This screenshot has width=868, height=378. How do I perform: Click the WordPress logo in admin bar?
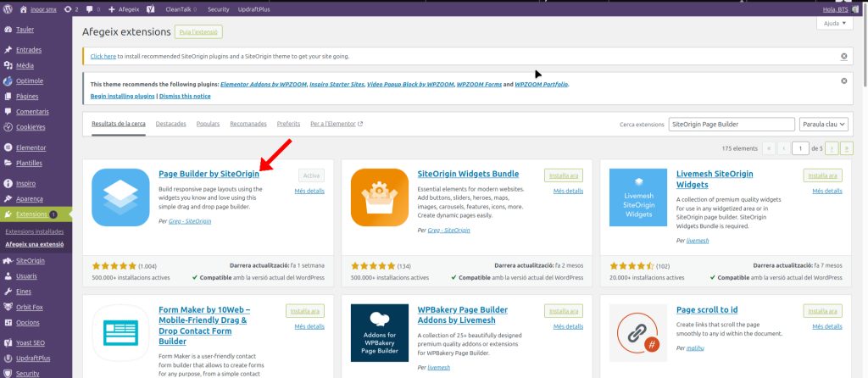coord(8,8)
